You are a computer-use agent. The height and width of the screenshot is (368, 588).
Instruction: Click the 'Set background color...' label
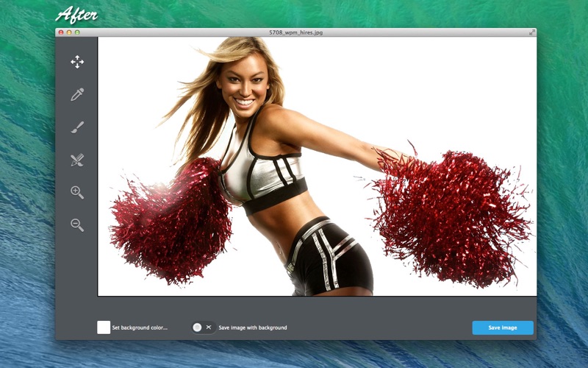coord(140,328)
